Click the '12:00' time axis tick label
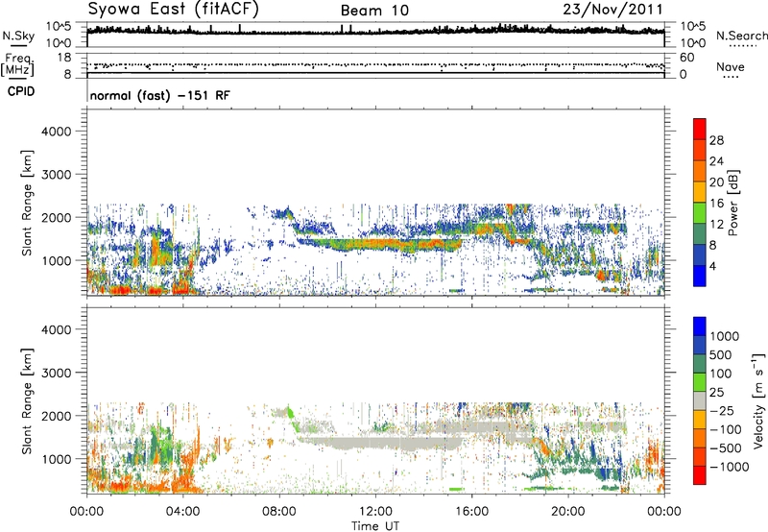The height and width of the screenshot is (532, 768). 375,512
